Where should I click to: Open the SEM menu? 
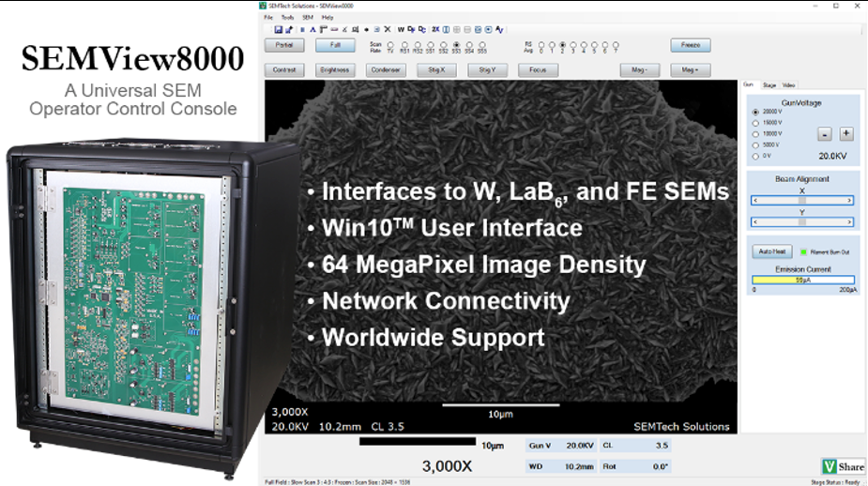(308, 18)
